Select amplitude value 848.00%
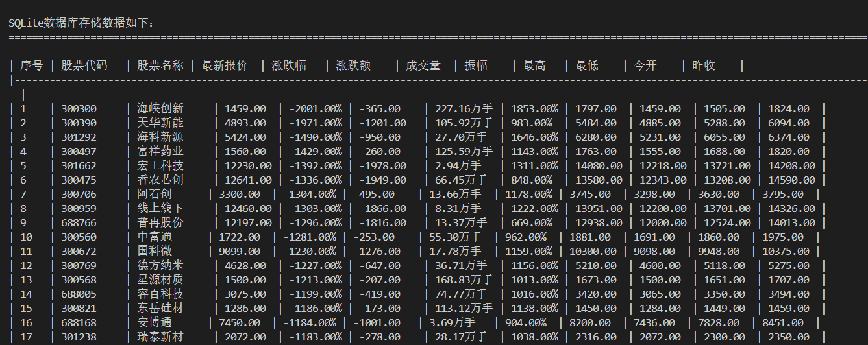The image size is (868, 345). pos(532,180)
